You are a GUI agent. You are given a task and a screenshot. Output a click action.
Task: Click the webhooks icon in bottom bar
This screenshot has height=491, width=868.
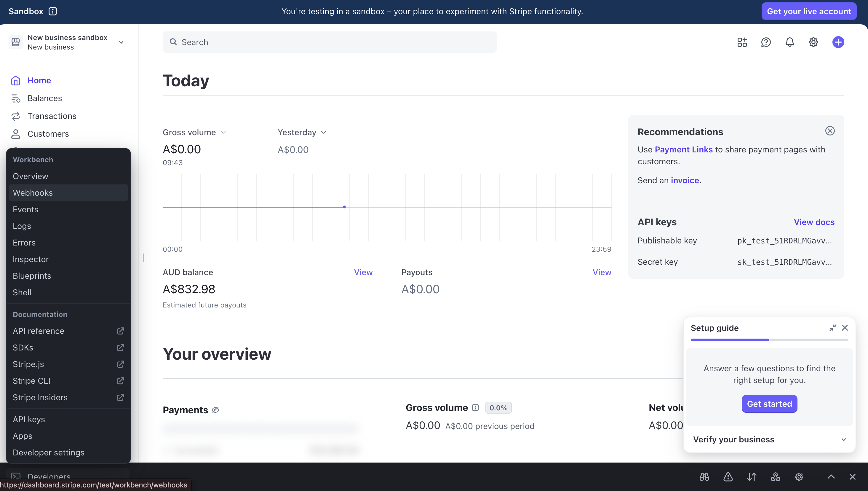[x=775, y=476]
